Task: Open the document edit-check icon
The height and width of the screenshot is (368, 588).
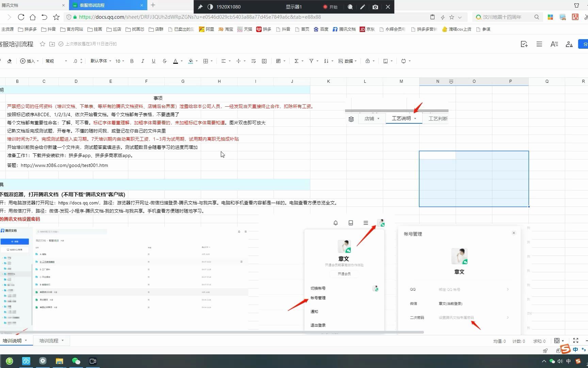Action: click(x=524, y=44)
